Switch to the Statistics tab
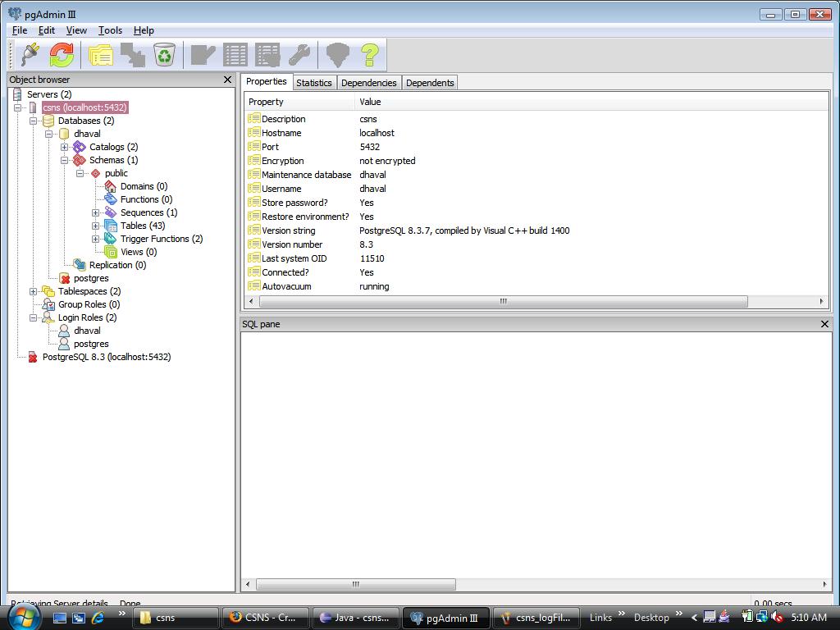This screenshot has width=840, height=630. tap(313, 83)
